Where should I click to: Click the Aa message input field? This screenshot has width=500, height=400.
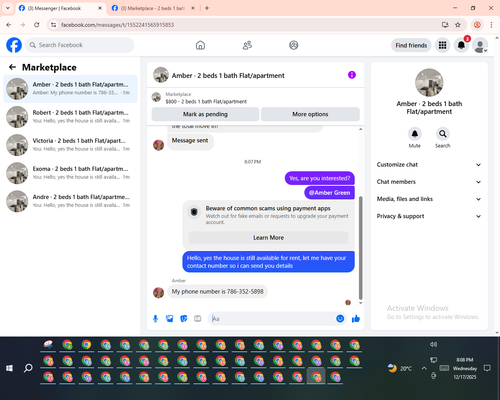coord(272,319)
